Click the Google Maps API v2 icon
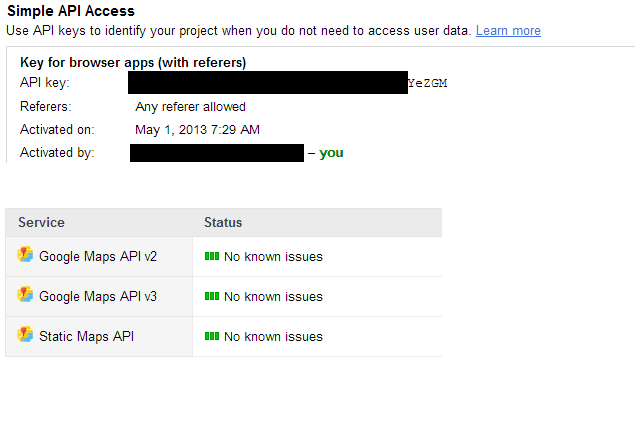Image resolution: width=635 pixels, height=433 pixels. (x=26, y=256)
